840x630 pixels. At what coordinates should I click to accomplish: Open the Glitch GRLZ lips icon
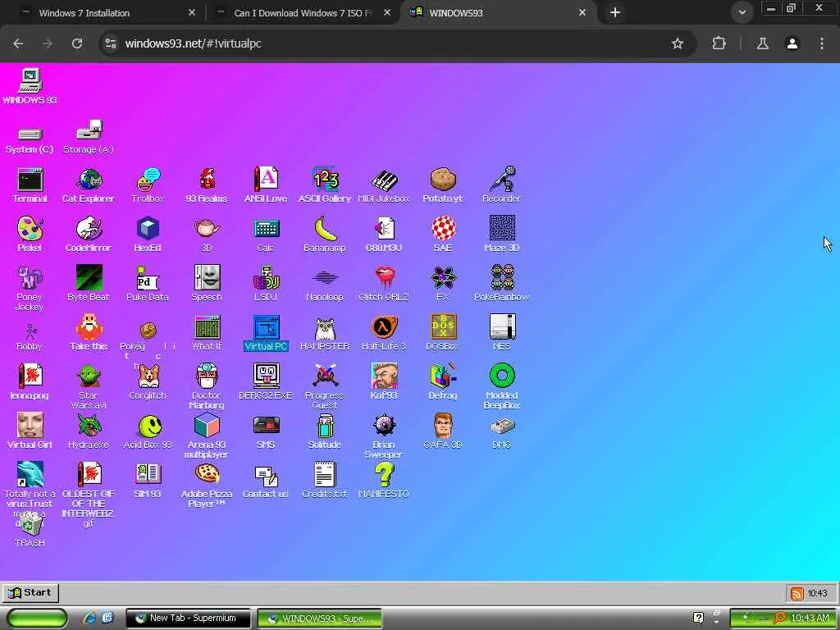384,283
